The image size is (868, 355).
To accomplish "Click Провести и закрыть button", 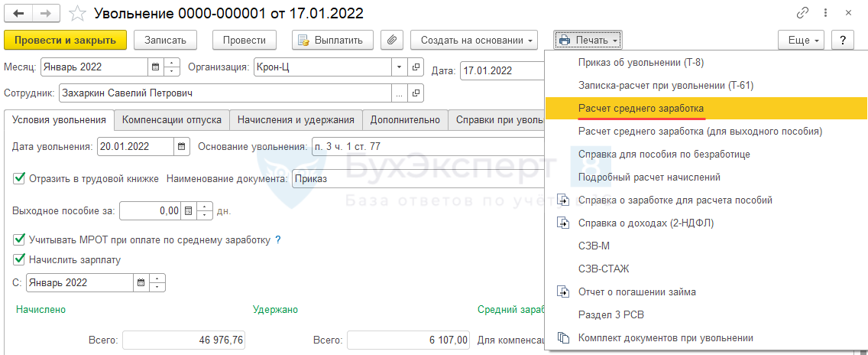I will tap(65, 41).
